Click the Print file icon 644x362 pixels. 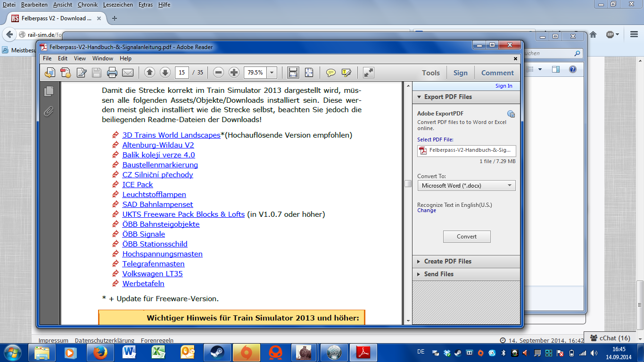point(112,73)
